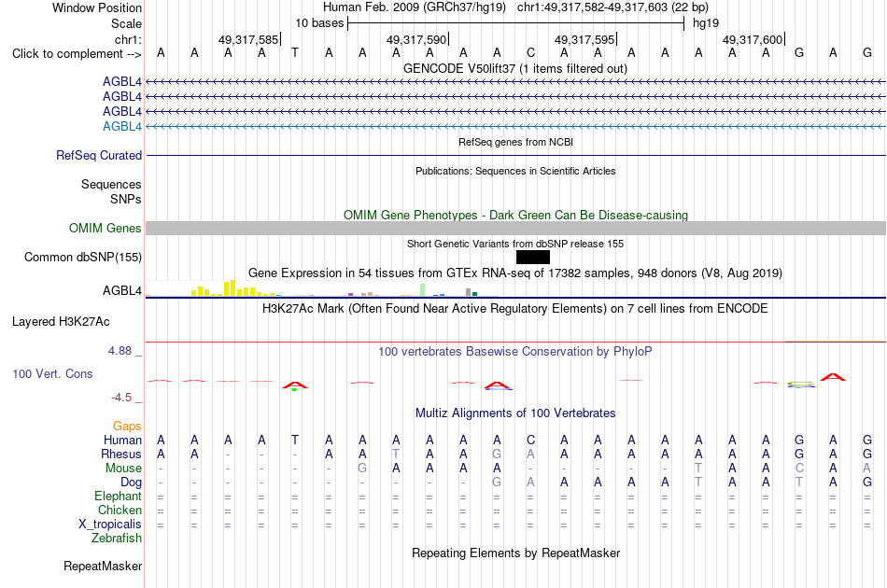
Task: Open the Common dbSNP(155) track label
Action: tap(82, 258)
